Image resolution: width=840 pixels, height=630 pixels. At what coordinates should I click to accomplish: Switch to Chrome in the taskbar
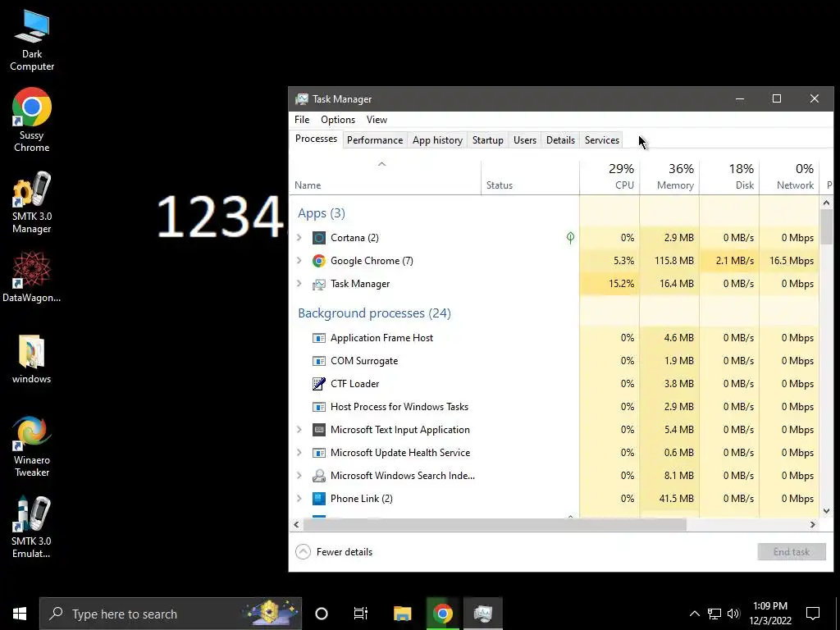click(442, 614)
